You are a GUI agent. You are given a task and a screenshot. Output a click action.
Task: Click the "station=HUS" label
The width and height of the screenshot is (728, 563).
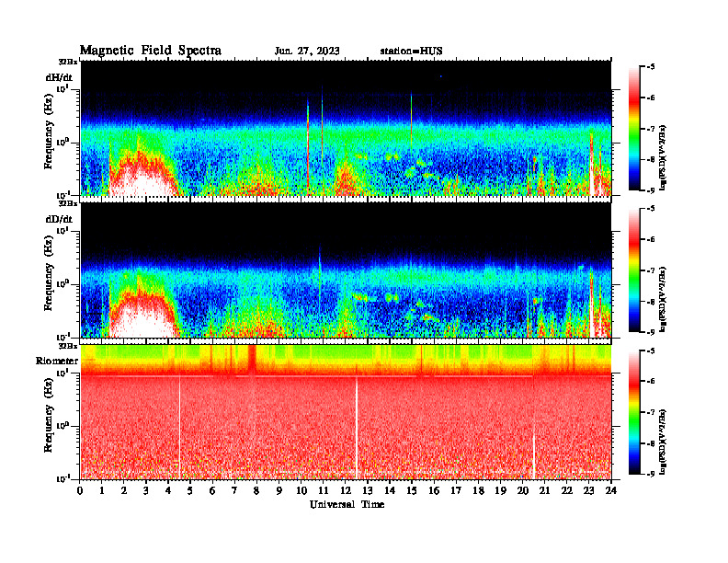411,52
